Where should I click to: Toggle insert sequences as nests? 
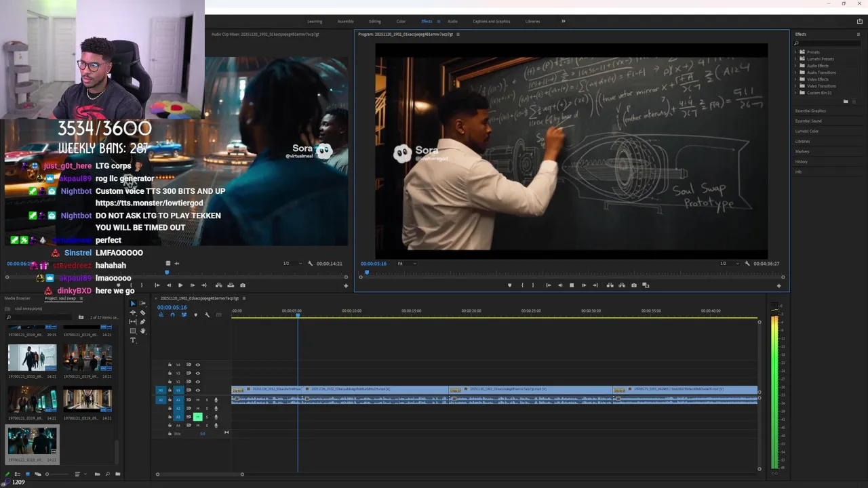click(x=161, y=315)
